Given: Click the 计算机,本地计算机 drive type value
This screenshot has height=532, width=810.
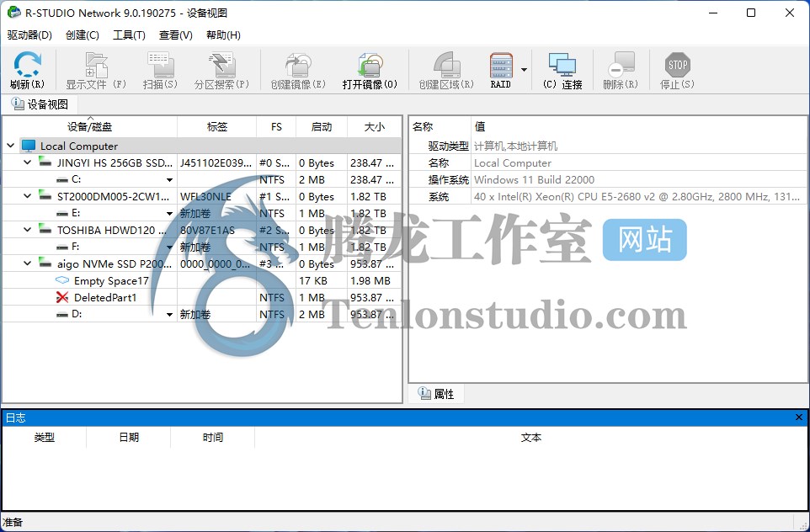Looking at the screenshot, I should (515, 146).
